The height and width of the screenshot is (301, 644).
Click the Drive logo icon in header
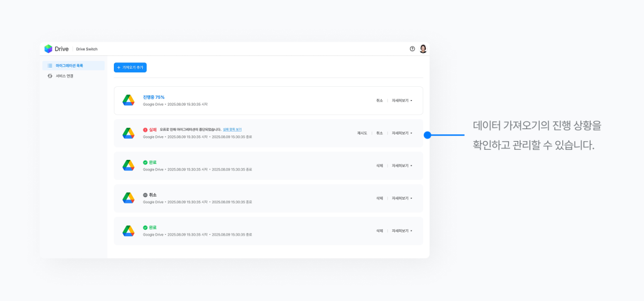point(48,49)
